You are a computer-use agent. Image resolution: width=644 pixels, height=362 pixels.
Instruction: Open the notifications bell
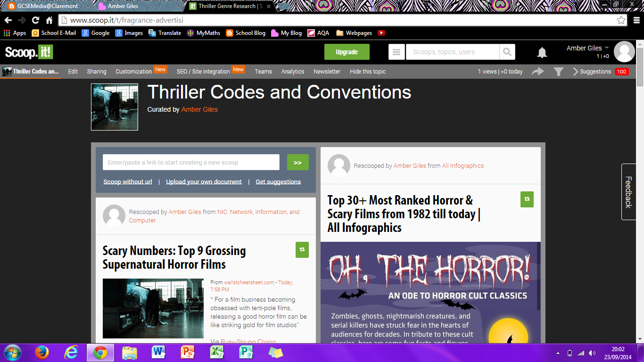542,53
